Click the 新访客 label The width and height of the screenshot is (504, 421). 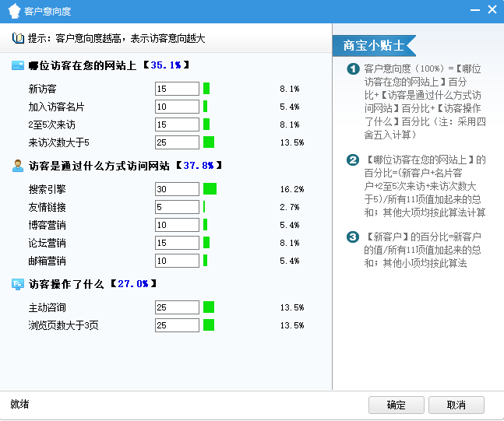[42, 89]
